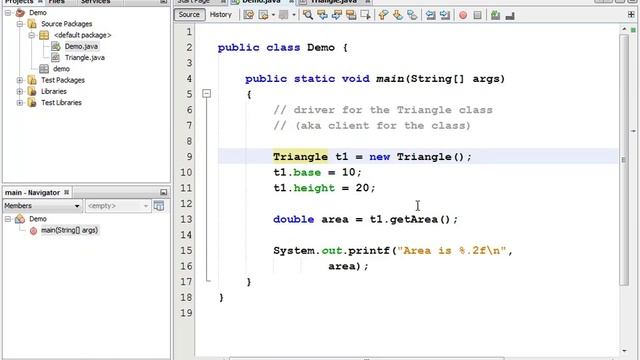
Task: Open the <empty> filter dropdown
Action: tap(118, 206)
